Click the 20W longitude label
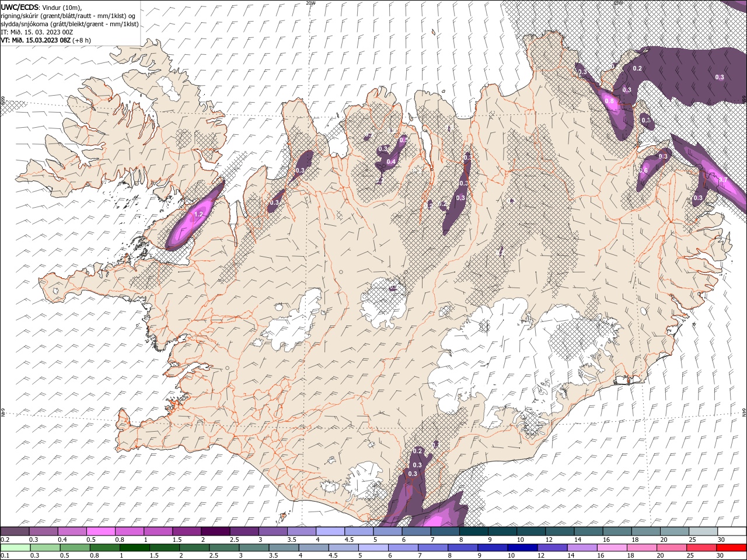 (x=310, y=3)
